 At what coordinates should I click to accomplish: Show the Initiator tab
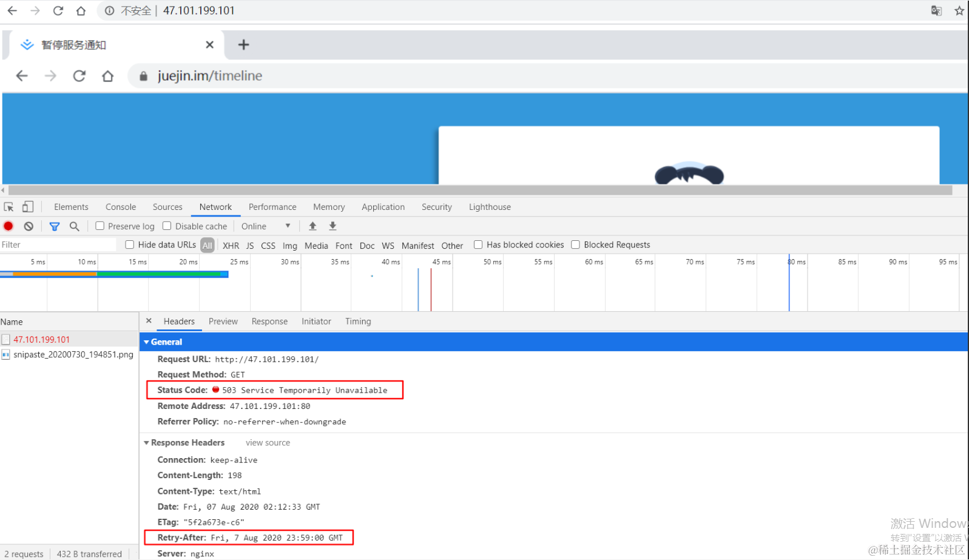point(316,322)
